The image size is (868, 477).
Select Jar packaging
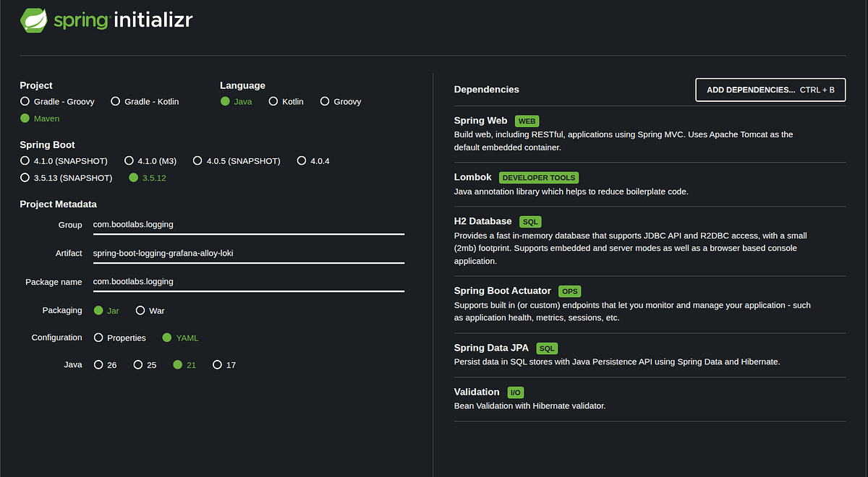106,311
